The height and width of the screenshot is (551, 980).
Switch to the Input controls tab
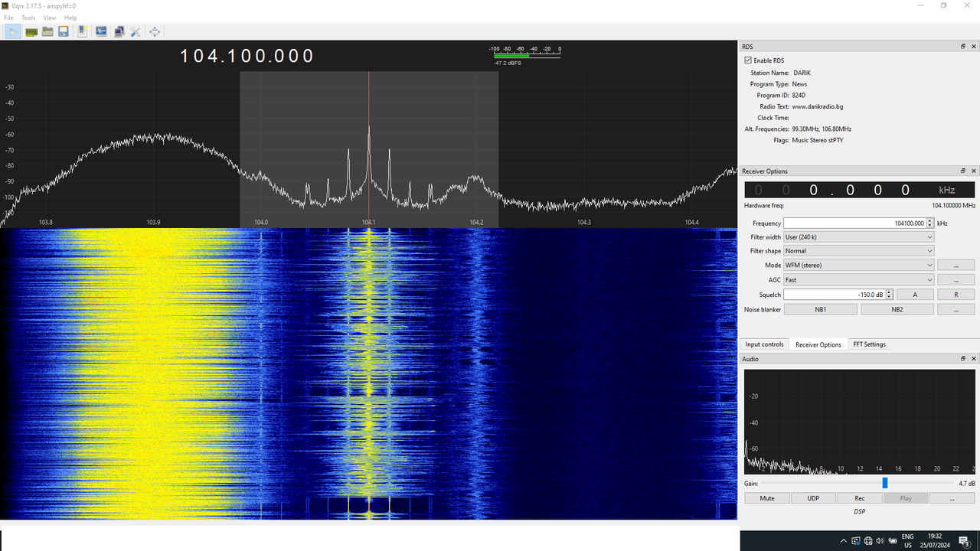pyautogui.click(x=764, y=344)
